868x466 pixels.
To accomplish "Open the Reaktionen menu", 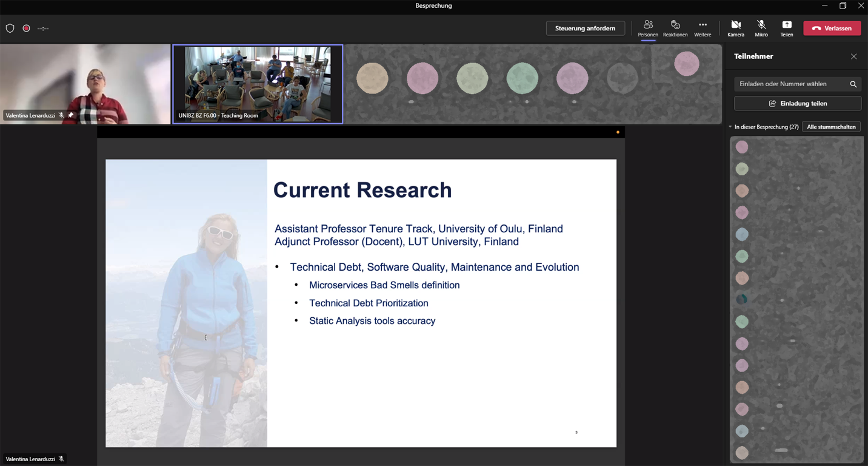I will (x=675, y=28).
